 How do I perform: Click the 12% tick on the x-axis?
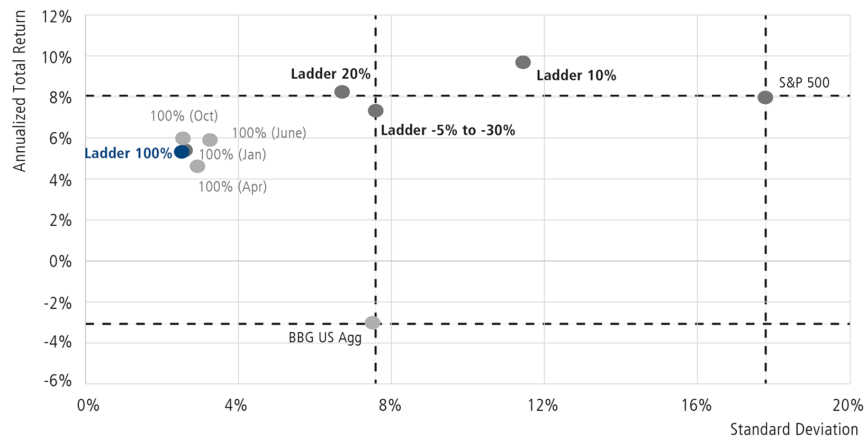[x=544, y=406]
